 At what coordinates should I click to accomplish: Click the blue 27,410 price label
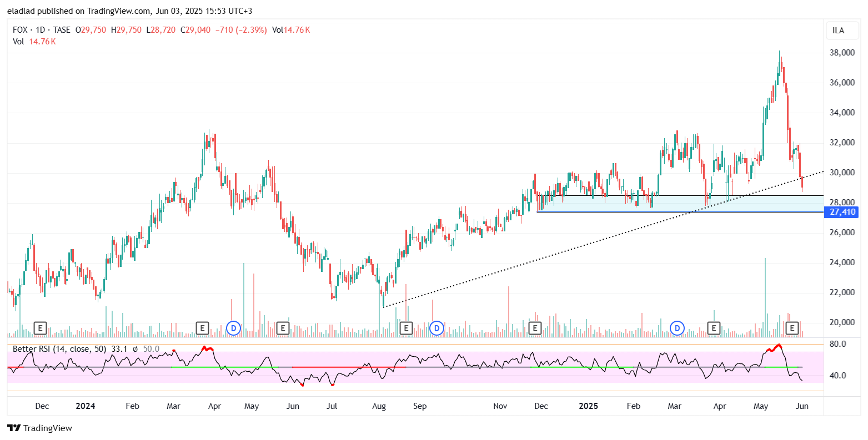pyautogui.click(x=841, y=212)
